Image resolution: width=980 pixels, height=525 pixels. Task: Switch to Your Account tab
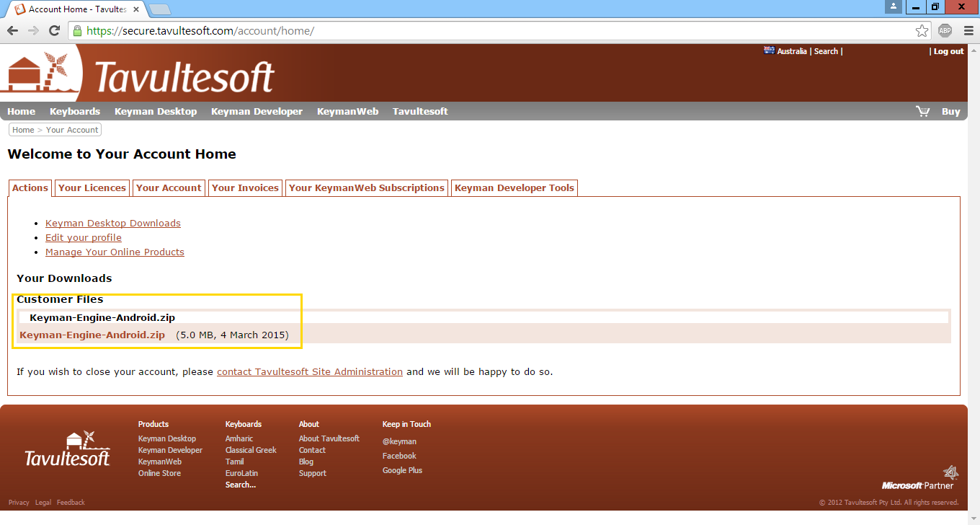[x=169, y=187]
